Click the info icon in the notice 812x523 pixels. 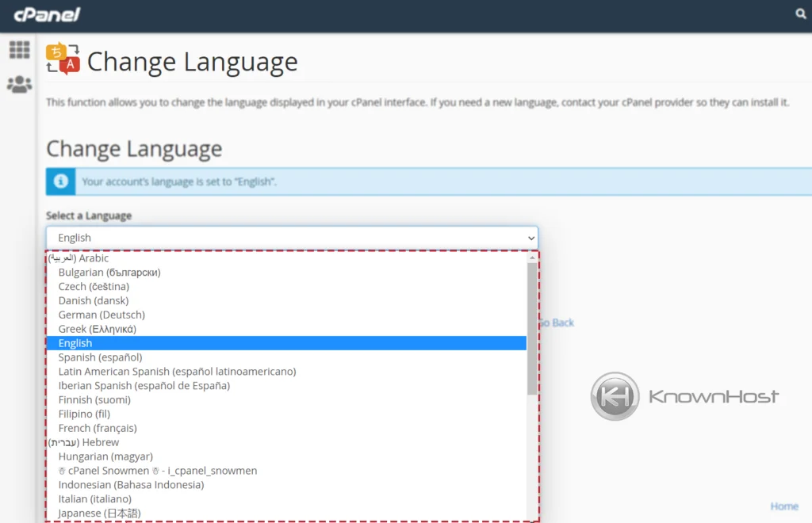[x=60, y=181]
